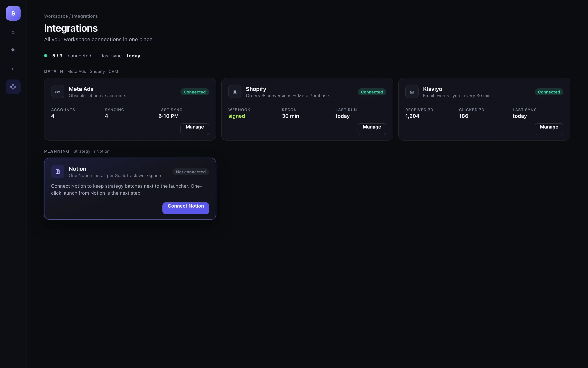
Task: Click 'Meta Ads · Shopify · CRM' caption
Action: tap(93, 71)
